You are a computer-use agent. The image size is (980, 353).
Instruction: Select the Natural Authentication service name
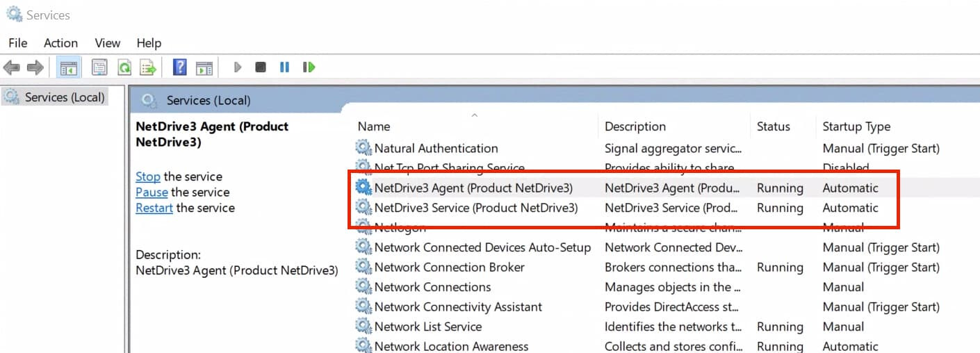[x=436, y=148]
